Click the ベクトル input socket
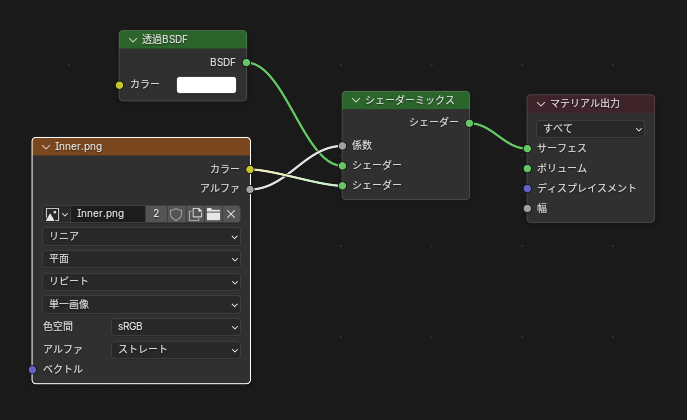The image size is (687, 420). (32, 370)
